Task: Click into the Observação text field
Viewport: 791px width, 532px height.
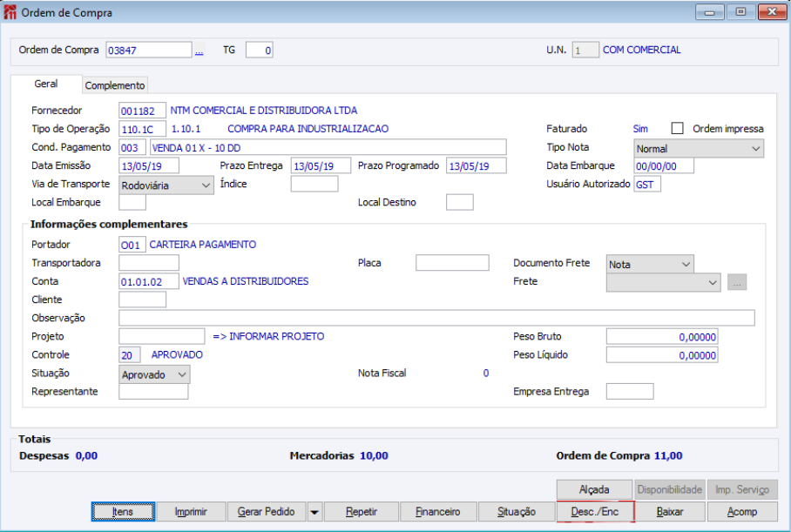Action: pyautogui.click(x=436, y=319)
